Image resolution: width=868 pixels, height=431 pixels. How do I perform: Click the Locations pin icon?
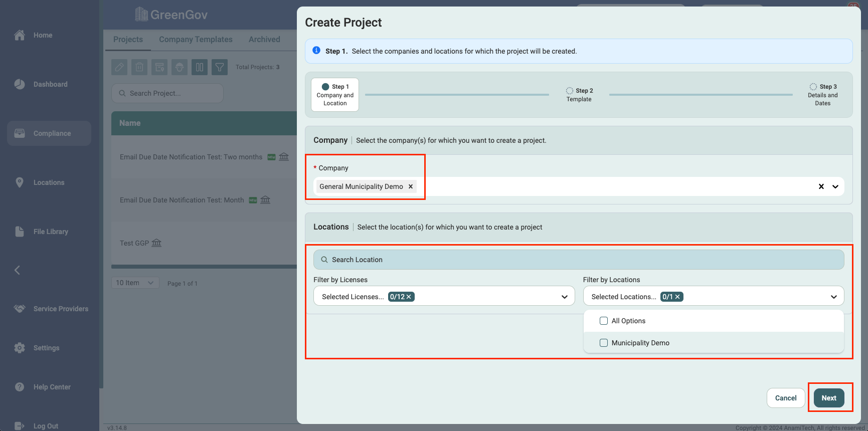point(20,182)
